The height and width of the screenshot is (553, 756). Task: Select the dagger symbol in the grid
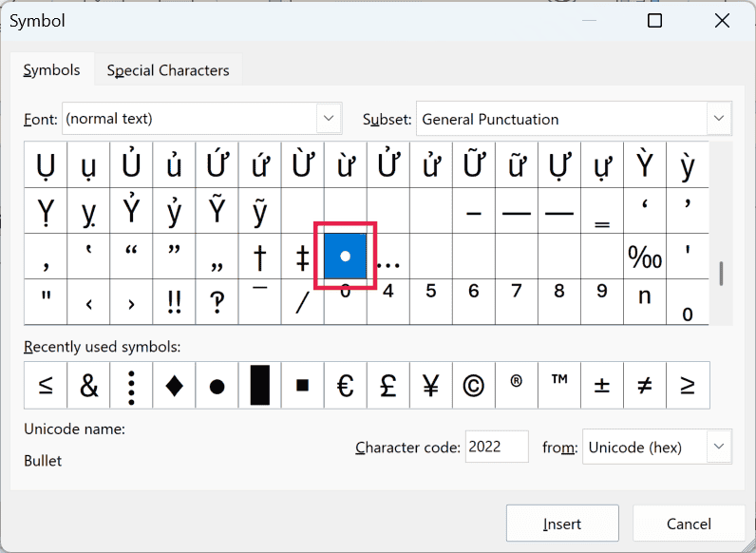coord(260,257)
